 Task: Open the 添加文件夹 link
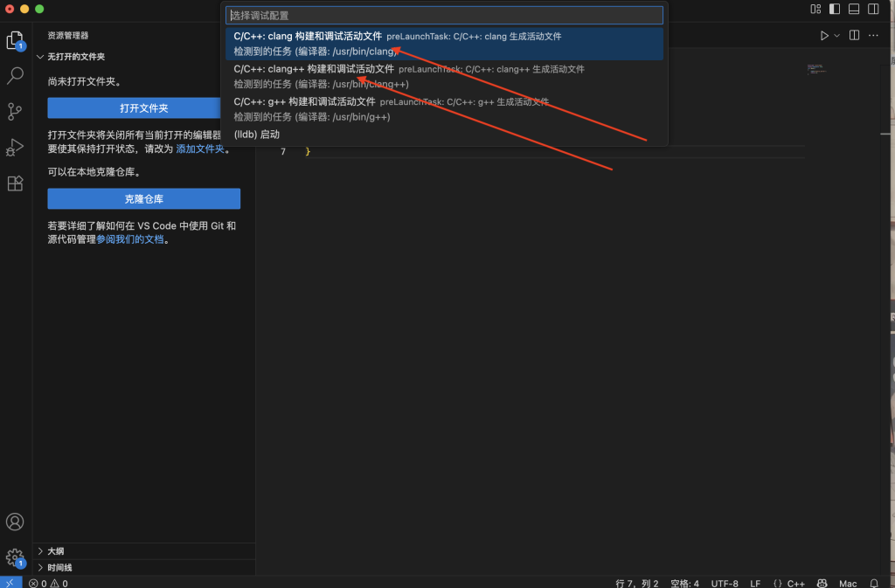[x=201, y=149]
